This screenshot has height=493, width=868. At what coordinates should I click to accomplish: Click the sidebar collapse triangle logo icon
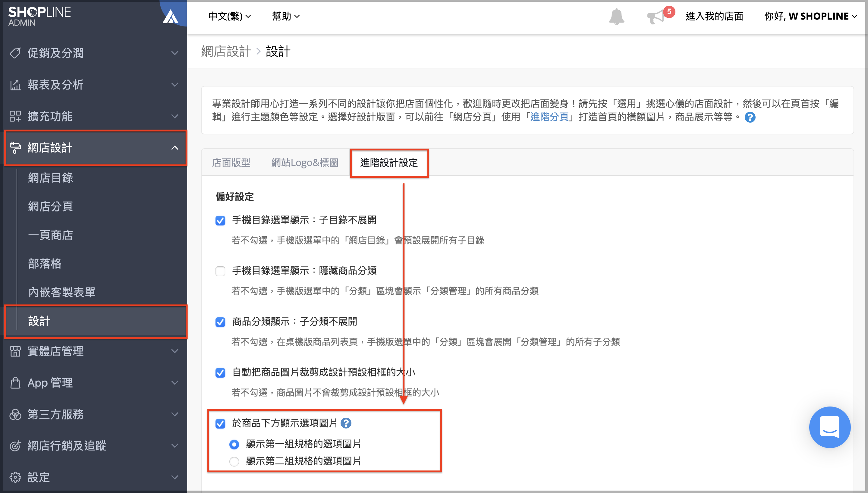pos(170,16)
